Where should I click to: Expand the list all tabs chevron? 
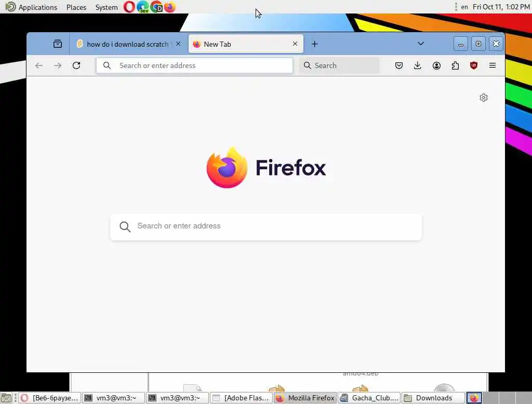421,44
